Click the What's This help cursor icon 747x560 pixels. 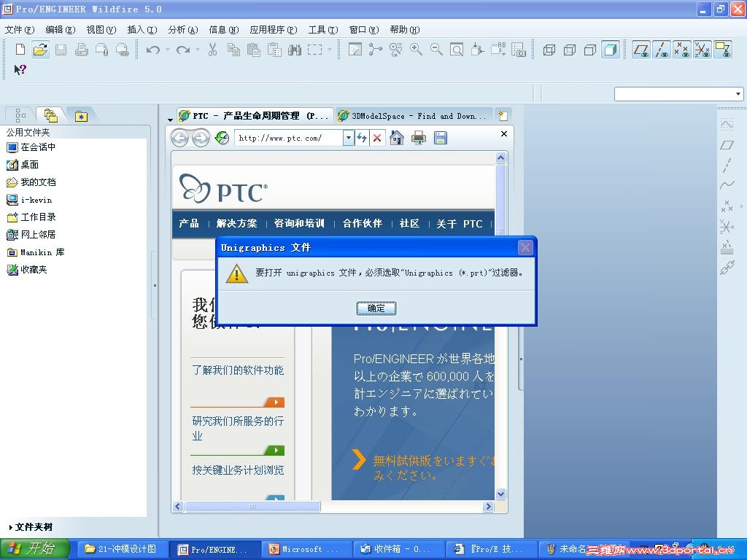[20, 70]
